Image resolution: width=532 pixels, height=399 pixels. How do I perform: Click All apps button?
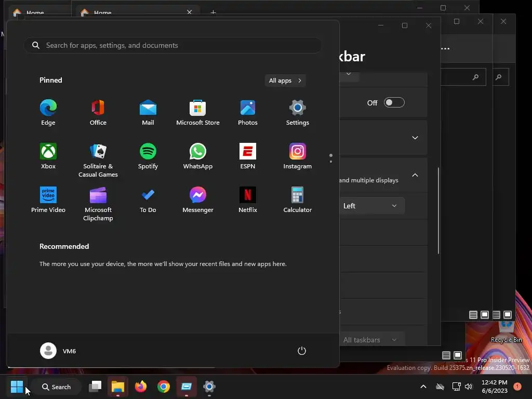[285, 81]
